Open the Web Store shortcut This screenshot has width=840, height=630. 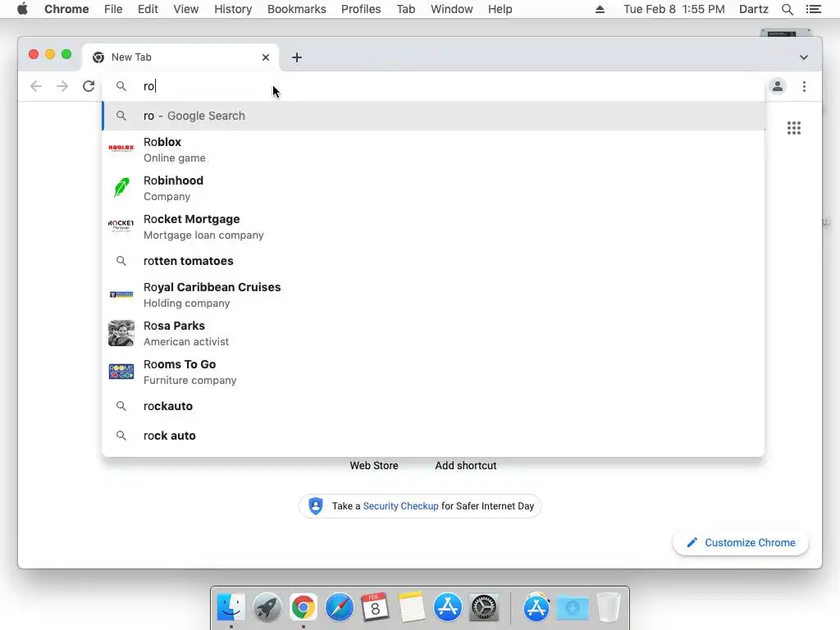(374, 466)
